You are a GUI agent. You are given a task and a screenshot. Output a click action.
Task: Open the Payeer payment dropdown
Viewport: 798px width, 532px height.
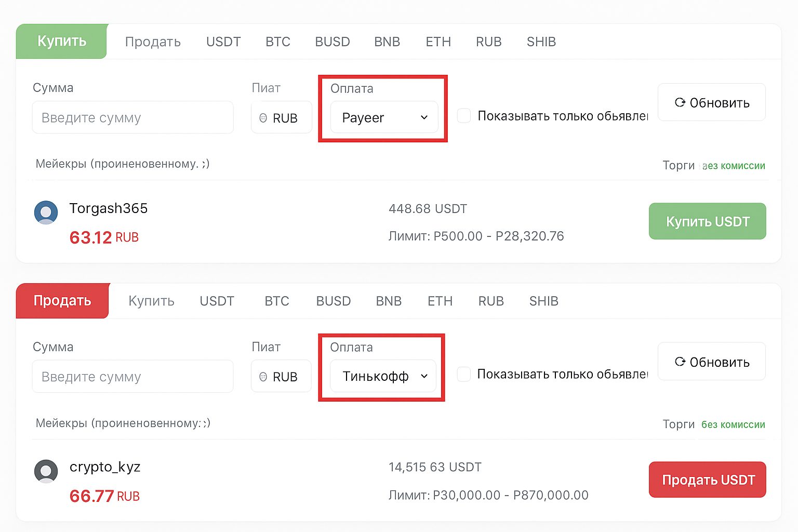(x=384, y=117)
